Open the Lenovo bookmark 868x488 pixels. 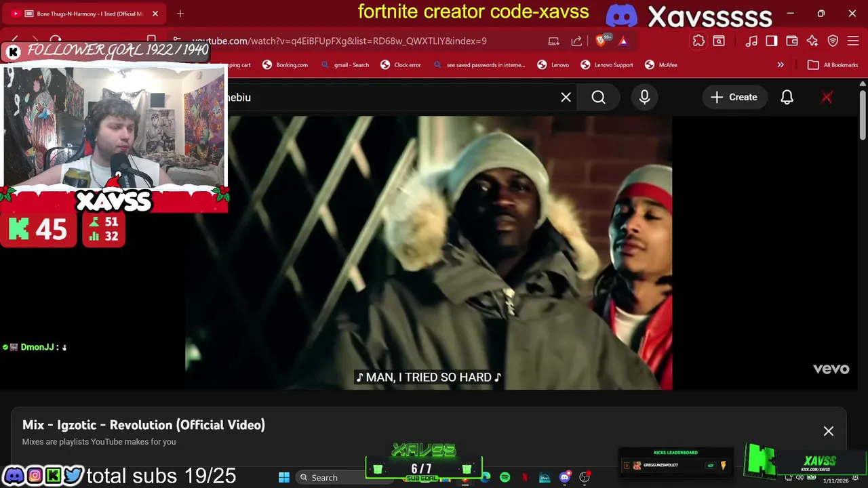coord(553,65)
